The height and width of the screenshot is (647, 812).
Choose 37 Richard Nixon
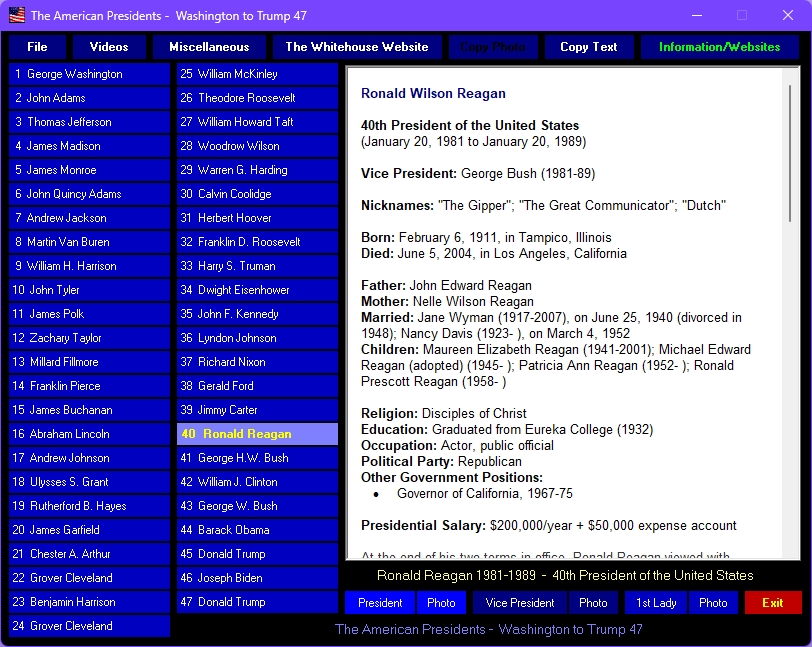(x=257, y=362)
